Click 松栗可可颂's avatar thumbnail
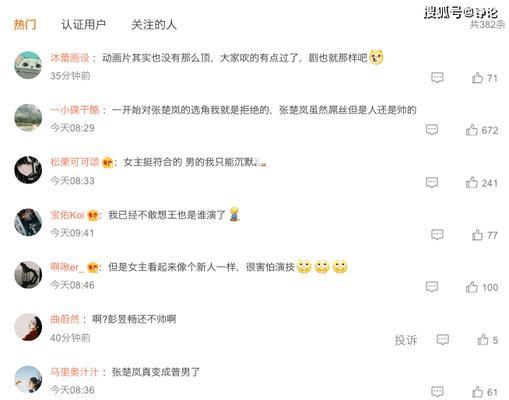This screenshot has width=509, height=400. point(28,170)
